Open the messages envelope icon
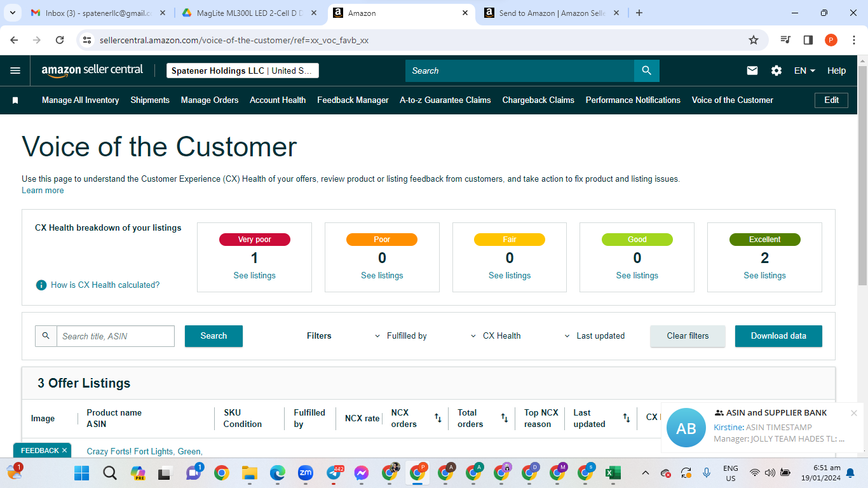 [752, 71]
